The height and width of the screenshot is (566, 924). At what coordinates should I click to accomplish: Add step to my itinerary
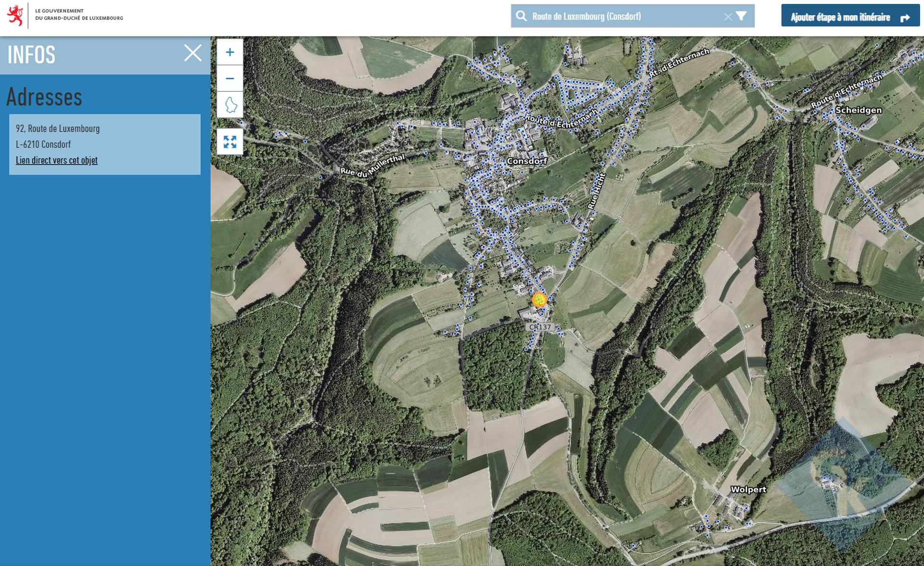(x=850, y=17)
